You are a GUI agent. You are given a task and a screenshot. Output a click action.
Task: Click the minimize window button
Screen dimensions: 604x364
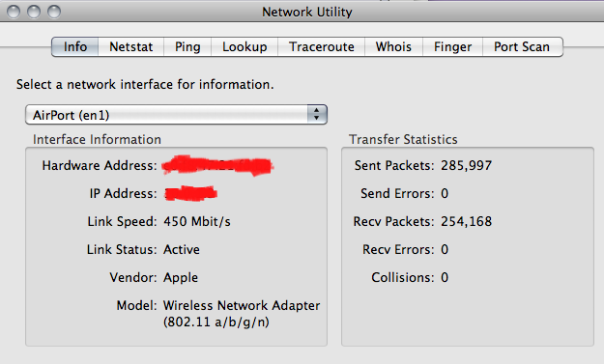coord(34,12)
